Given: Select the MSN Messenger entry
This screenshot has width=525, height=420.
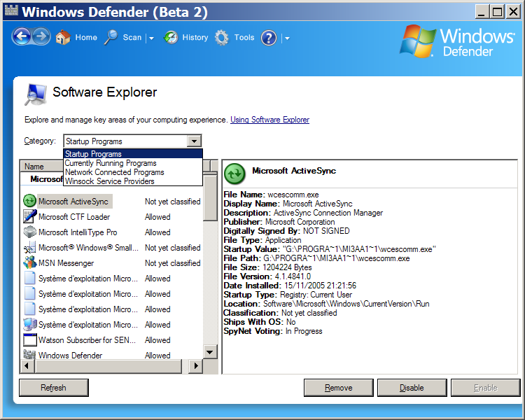Looking at the screenshot, I should tap(111, 263).
